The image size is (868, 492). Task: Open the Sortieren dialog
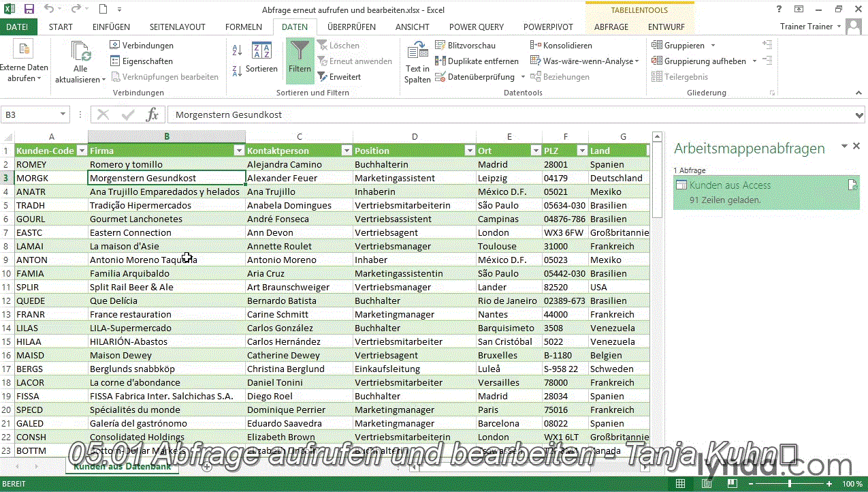click(x=261, y=57)
